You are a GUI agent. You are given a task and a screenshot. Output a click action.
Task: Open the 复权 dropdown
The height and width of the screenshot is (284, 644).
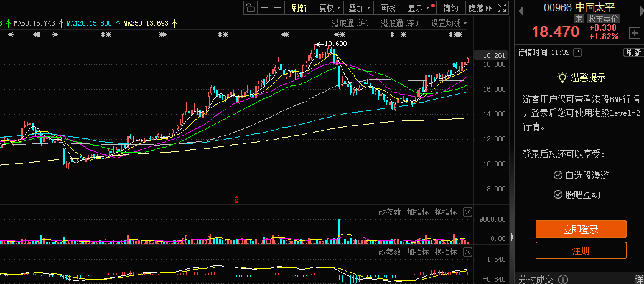pyautogui.click(x=330, y=8)
